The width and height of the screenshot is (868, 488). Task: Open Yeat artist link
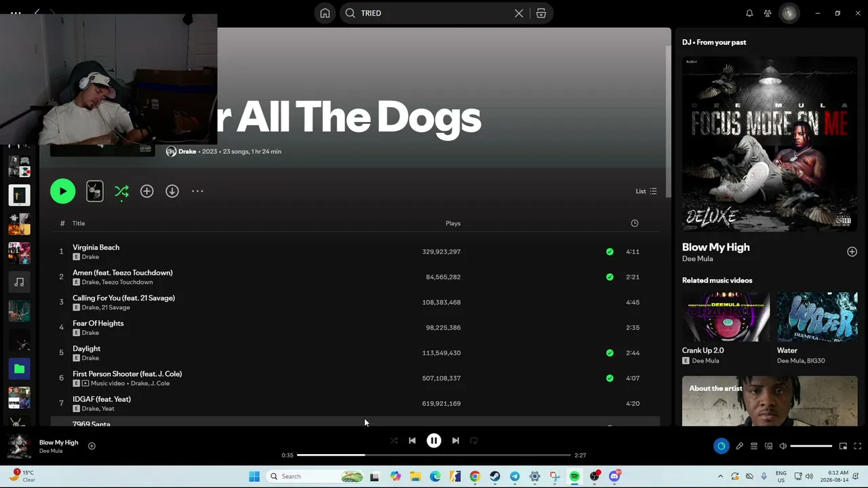[108, 409]
